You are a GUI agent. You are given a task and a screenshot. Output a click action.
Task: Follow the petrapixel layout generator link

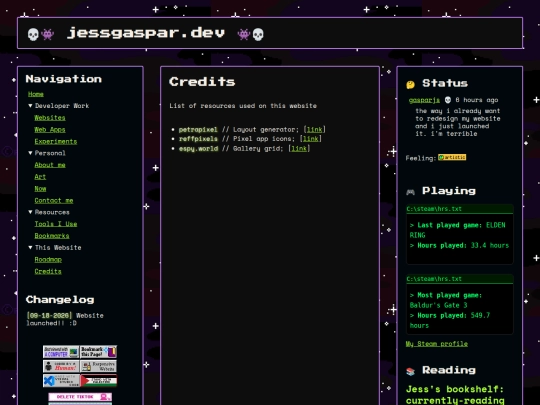pyautogui.click(x=315, y=129)
